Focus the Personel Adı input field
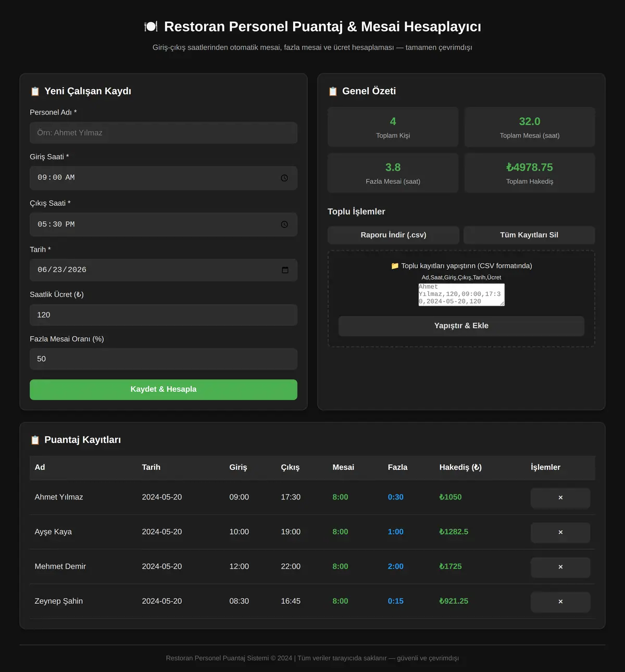The image size is (625, 672). 164,133
